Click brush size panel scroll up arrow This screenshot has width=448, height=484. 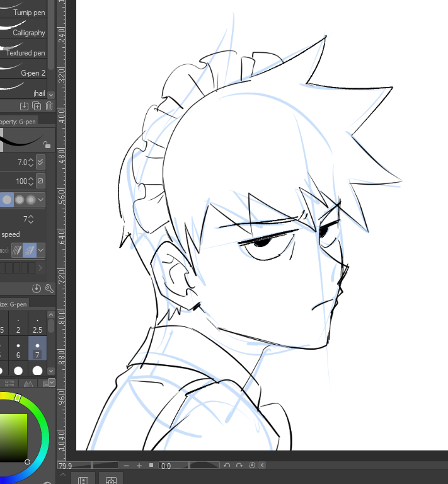(51, 314)
